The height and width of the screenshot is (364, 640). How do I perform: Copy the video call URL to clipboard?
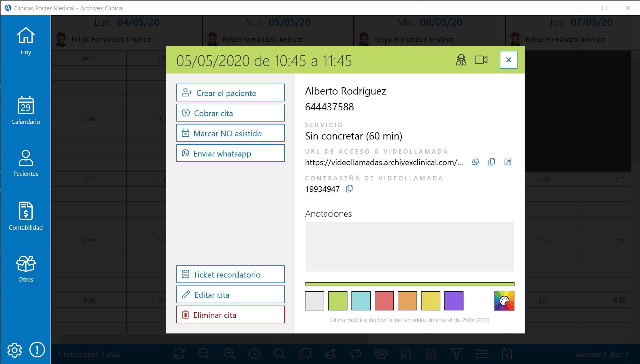(491, 162)
